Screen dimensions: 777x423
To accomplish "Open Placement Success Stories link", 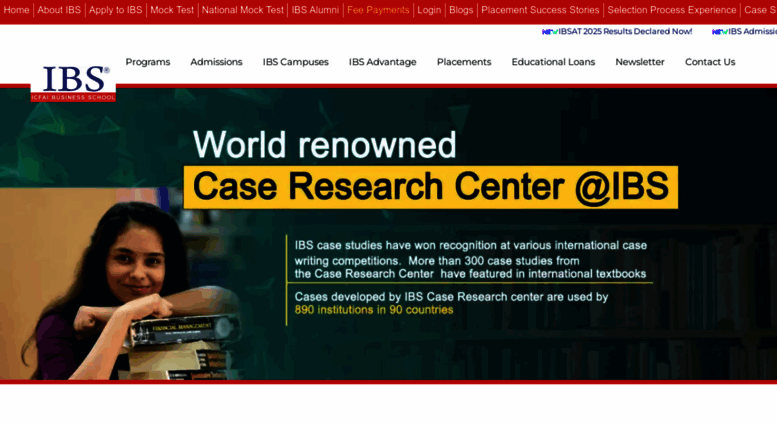I will (540, 10).
